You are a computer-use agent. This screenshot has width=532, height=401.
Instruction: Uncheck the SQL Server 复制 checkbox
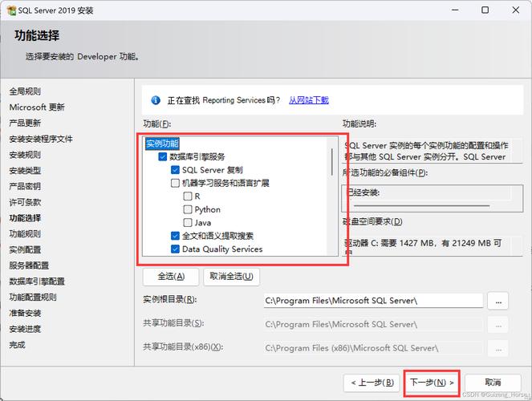pos(175,170)
